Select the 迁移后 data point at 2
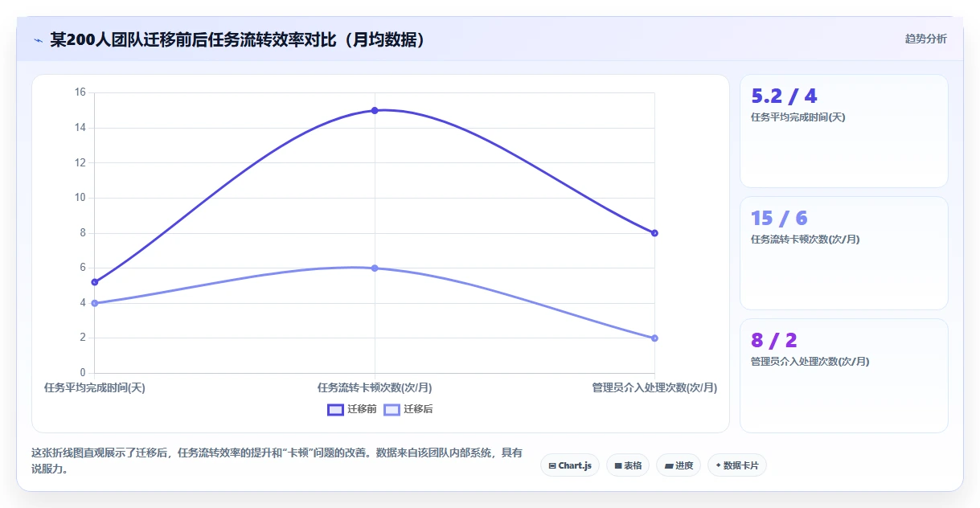This screenshot has height=508, width=980. pyautogui.click(x=654, y=338)
